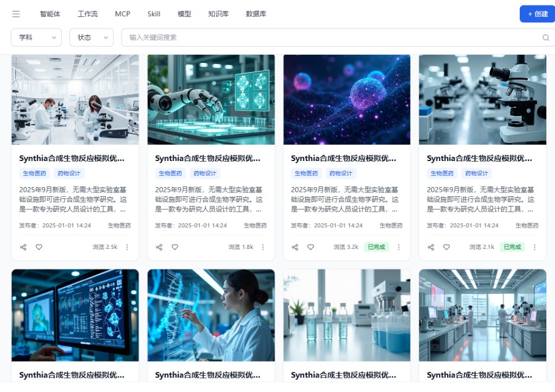Click the blue +创建 button

tap(537, 14)
